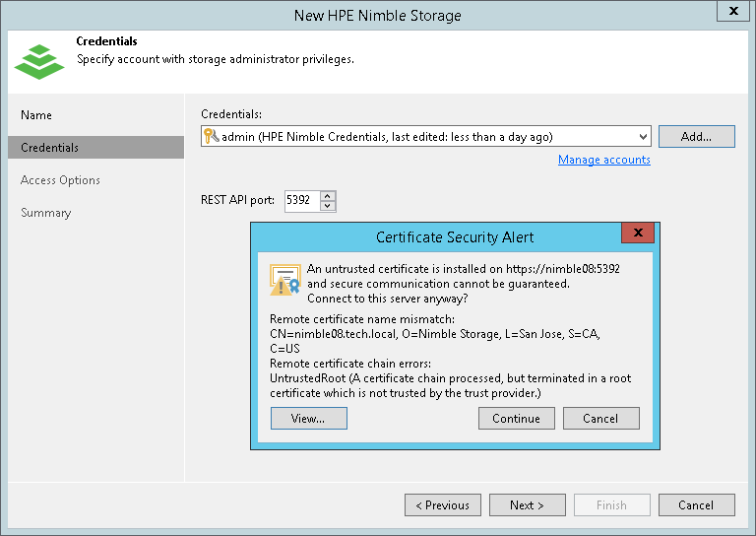Image resolution: width=756 pixels, height=536 pixels.
Task: Click the key icon in Credentials field
Action: coord(212,137)
